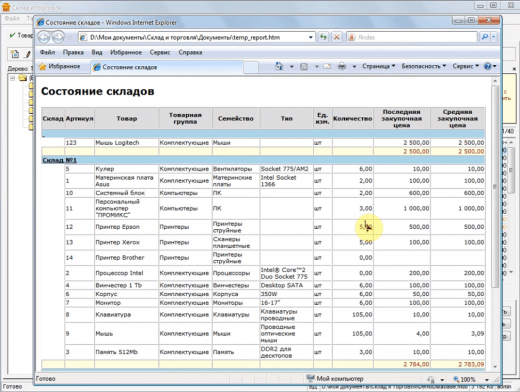This screenshot has height=392, width=520.
Task: Click the Товар button in background window
Action: (21, 35)
